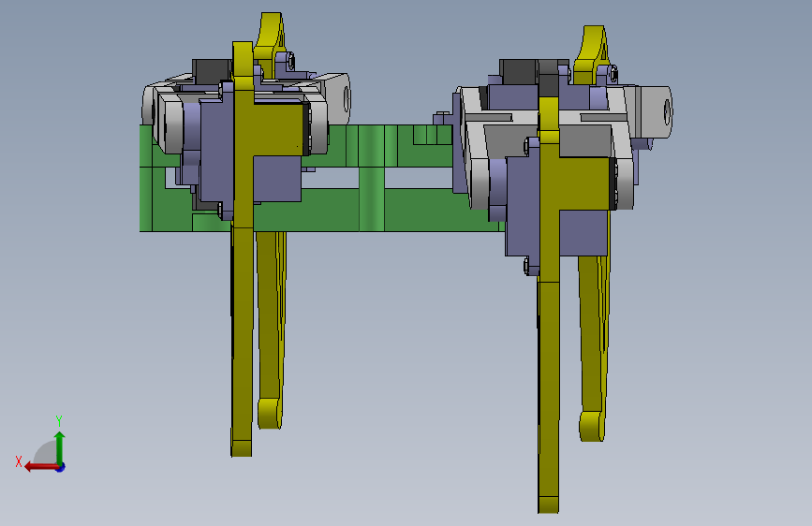
Task: Select the green vertical post at the frame's center
Action: pyautogui.click(x=371, y=178)
